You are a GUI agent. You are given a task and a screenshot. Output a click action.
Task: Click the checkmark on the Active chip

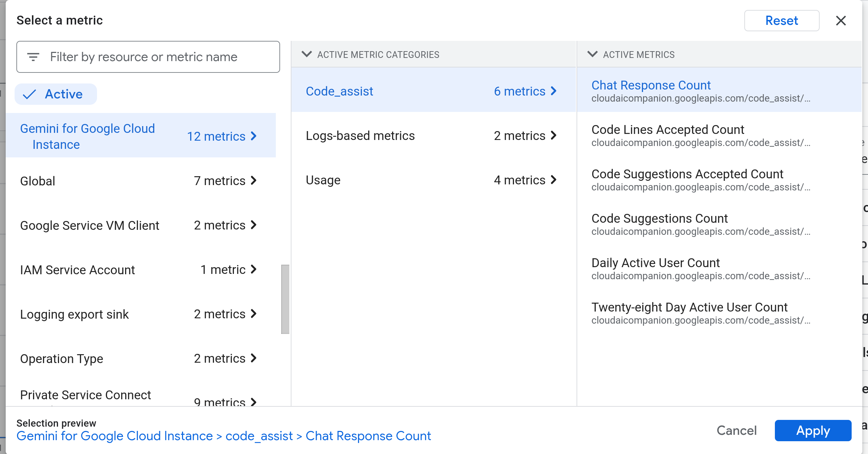coord(30,94)
